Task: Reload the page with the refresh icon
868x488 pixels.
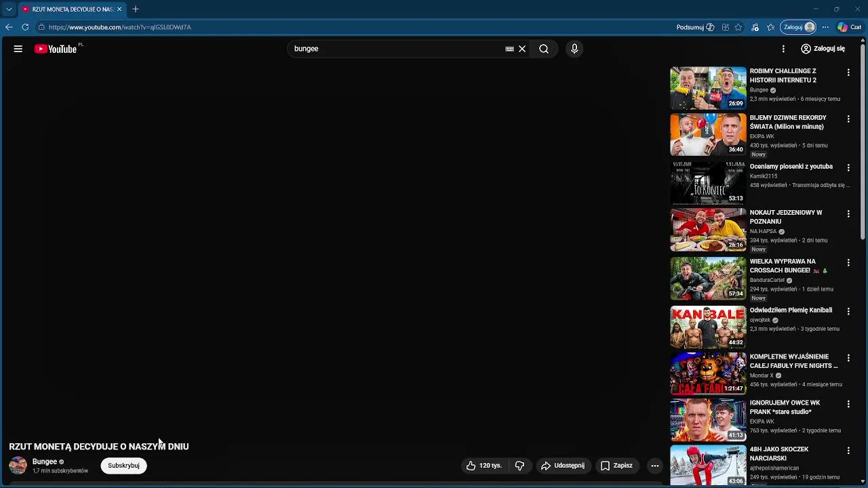Action: 25,27
